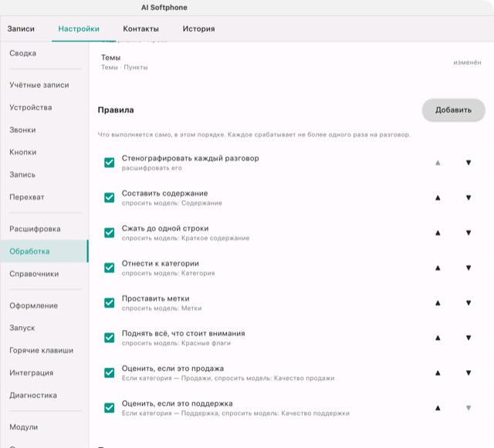Screen dimensions: 494x448
Task: Open rule "Оценить, если это продажа"
Action: coord(228,372)
